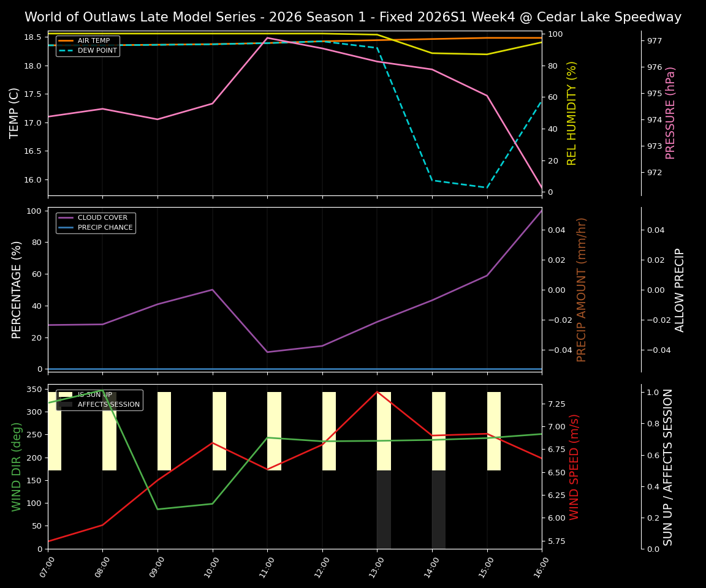This screenshot has width=706, height=588.
Task: Click the wind speed peak at 13:00
Action: [x=377, y=393]
